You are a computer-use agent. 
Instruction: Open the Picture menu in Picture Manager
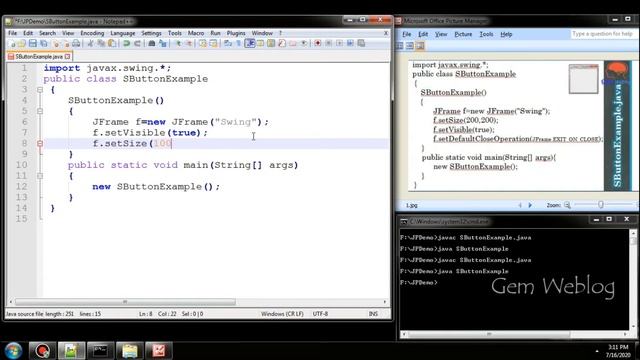coord(463,34)
